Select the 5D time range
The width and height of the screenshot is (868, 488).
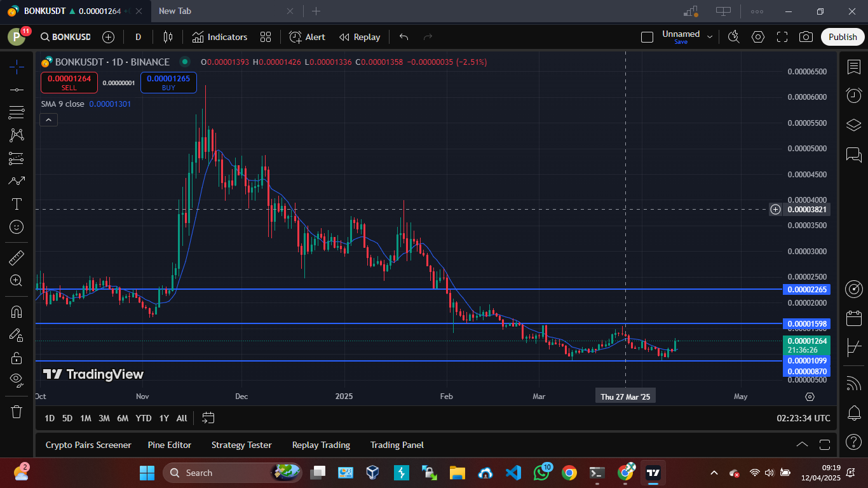(x=67, y=418)
